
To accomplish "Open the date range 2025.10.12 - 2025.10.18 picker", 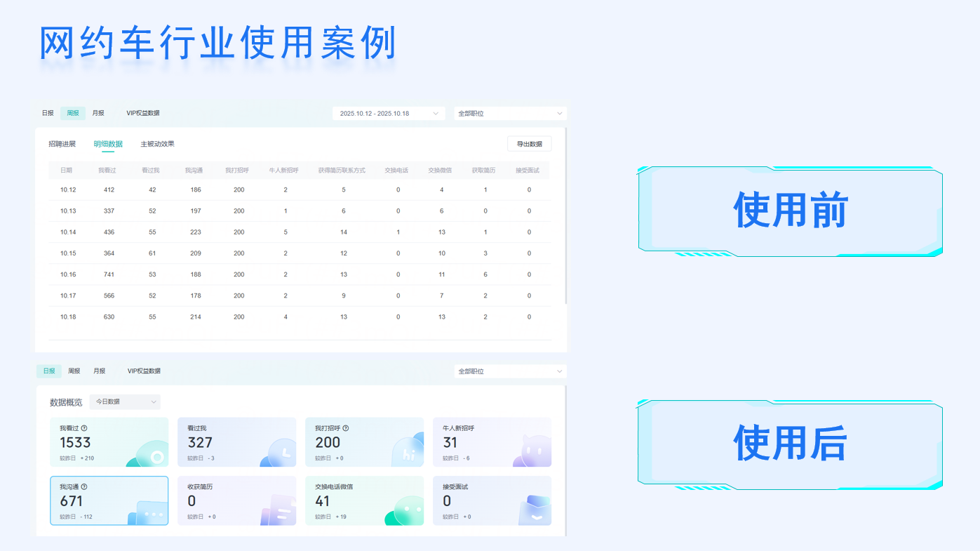I will tap(389, 113).
